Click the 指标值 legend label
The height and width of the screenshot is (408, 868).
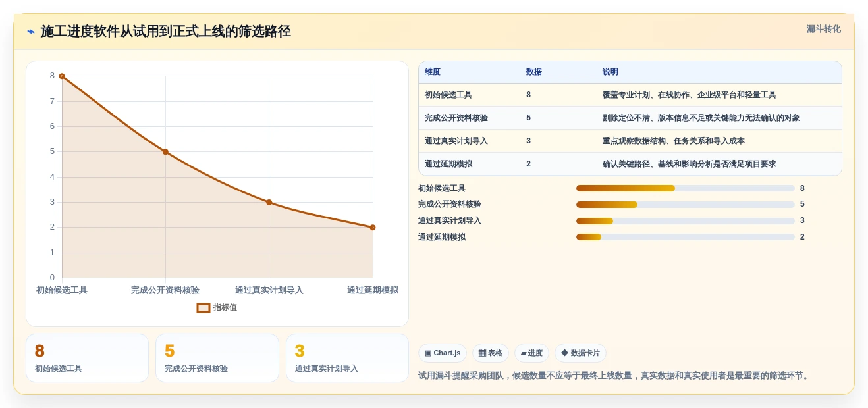[x=225, y=308]
